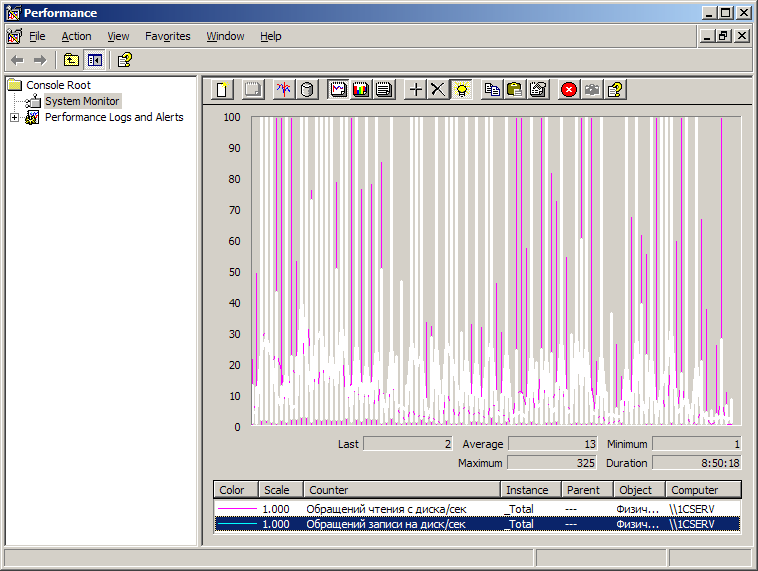Click View Log Data cylinder icon

(x=307, y=90)
